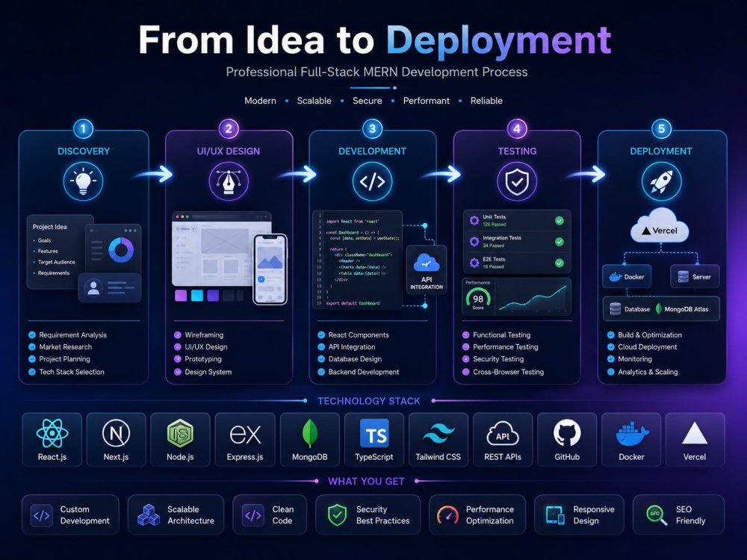747x560 pixels.
Task: Click the "Cloud Deployment" list item
Action: [648, 347]
